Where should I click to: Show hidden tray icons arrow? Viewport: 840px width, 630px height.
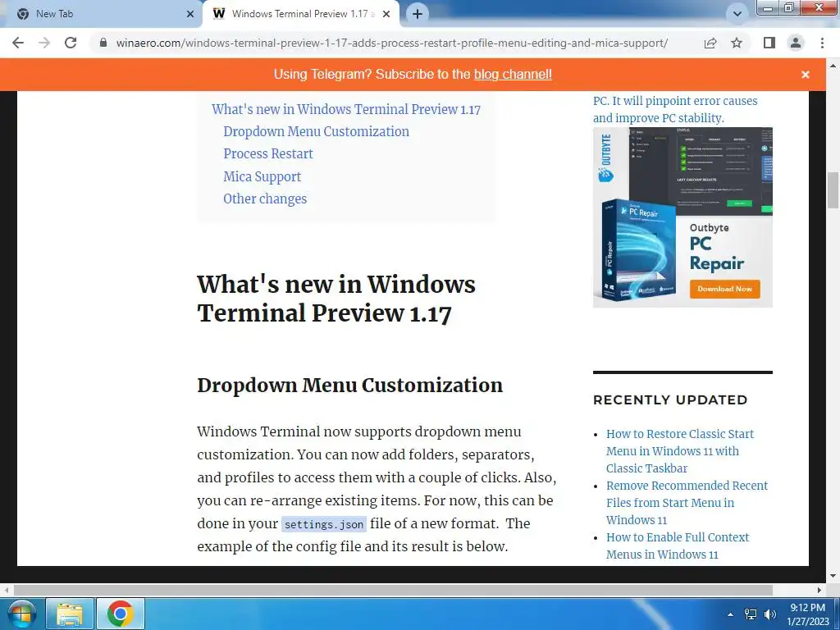730,614
